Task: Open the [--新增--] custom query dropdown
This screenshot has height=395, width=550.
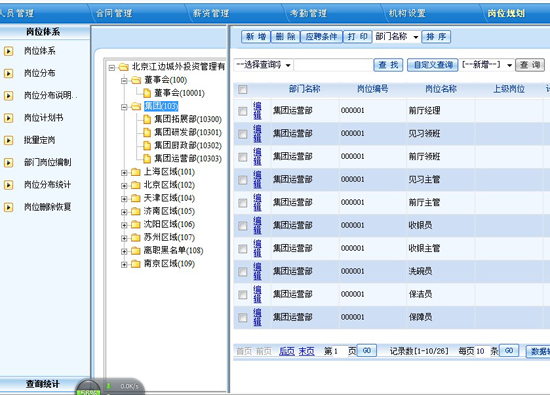Action: (x=487, y=65)
